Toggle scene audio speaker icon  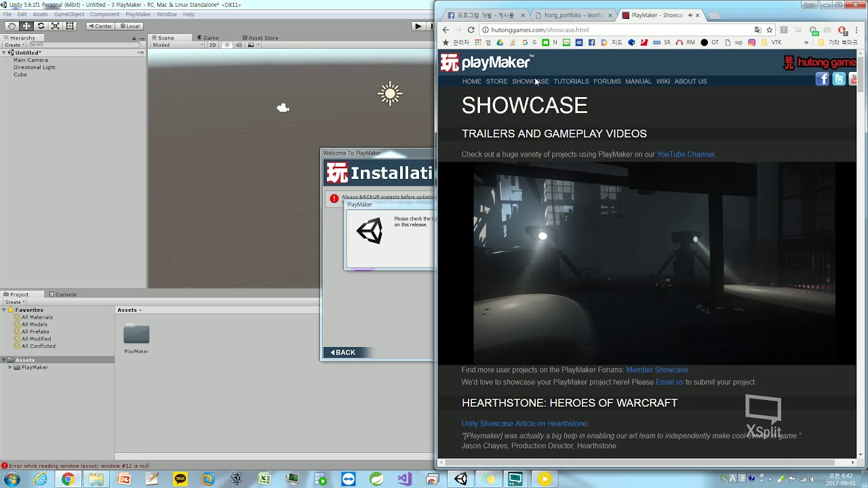(x=239, y=45)
